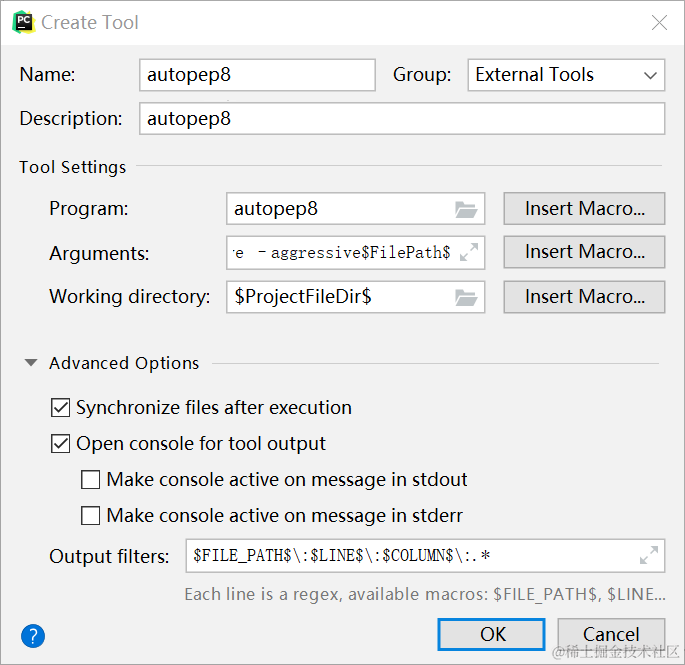
Task: Insert Macro for Working directory
Action: (584, 297)
